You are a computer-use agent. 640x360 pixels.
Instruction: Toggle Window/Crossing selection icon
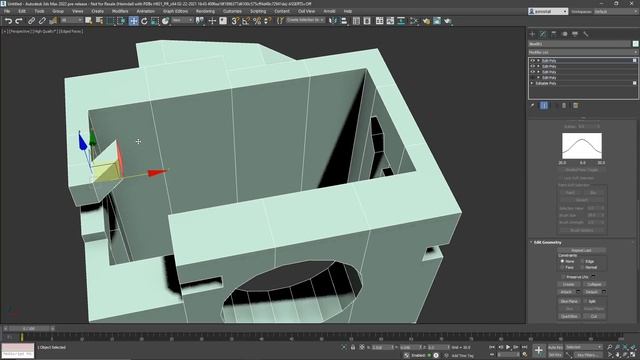tap(122, 21)
